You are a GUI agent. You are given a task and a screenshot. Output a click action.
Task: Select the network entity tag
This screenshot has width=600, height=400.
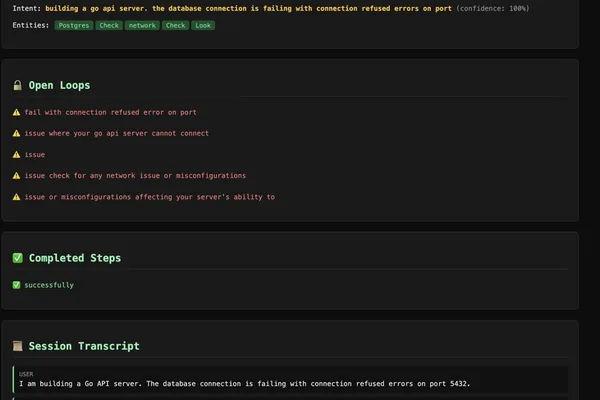coord(142,25)
